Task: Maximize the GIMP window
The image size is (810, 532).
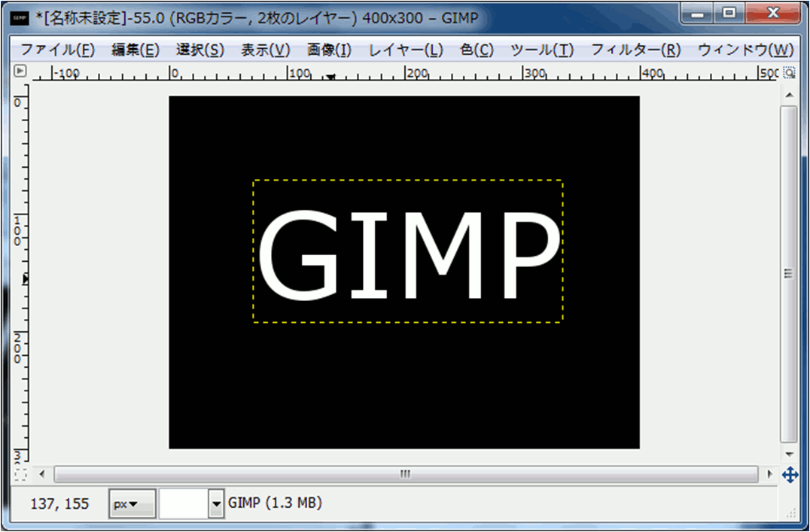Action: click(x=728, y=14)
